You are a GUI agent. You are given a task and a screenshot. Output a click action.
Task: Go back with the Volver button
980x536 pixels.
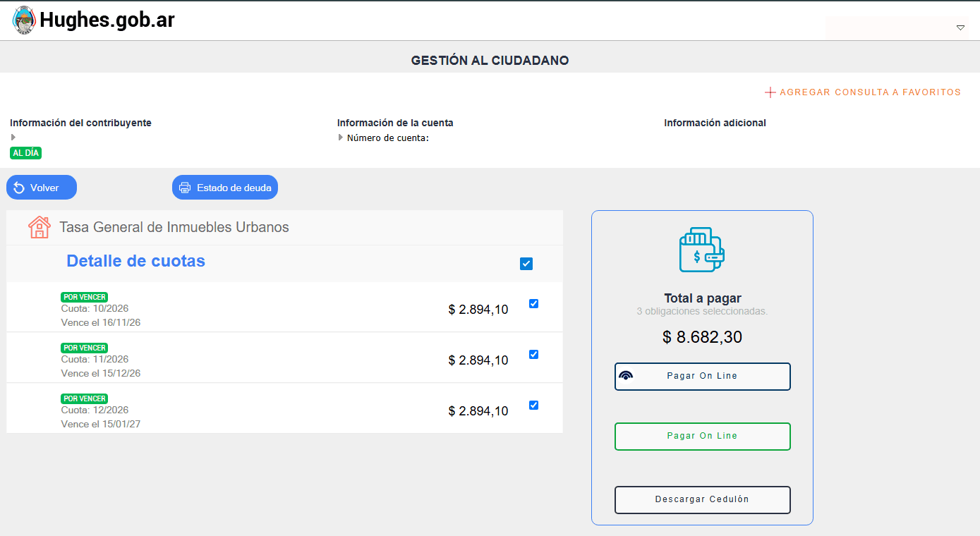pyautogui.click(x=42, y=188)
